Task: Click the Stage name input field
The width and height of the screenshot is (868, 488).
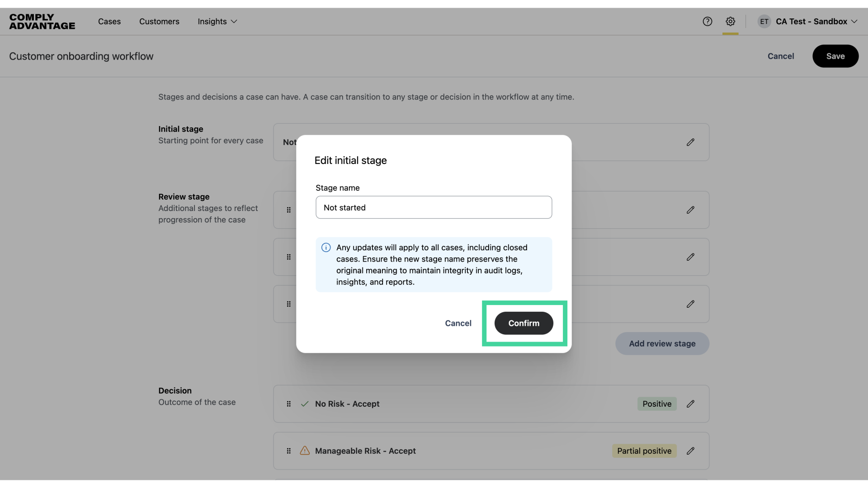Action: pos(434,207)
